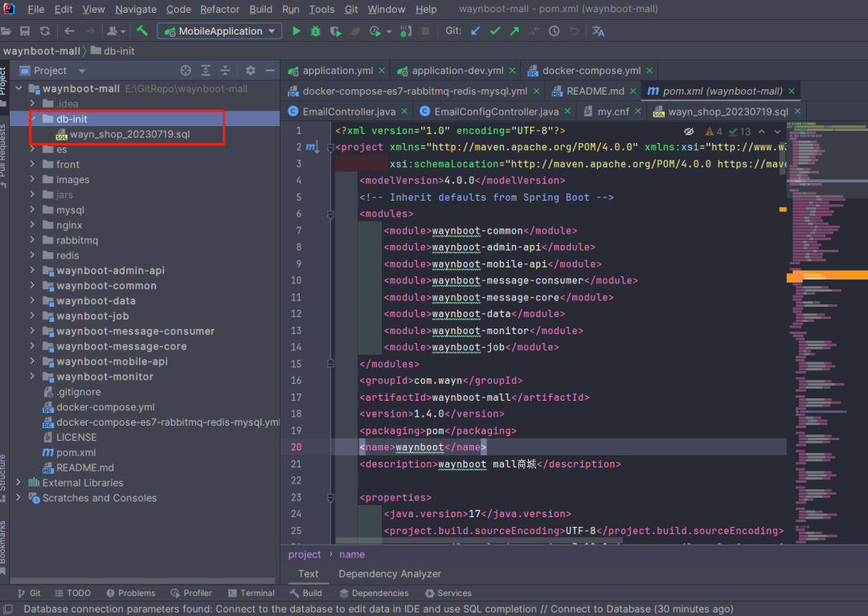Open the Navigate menu

tap(136, 10)
